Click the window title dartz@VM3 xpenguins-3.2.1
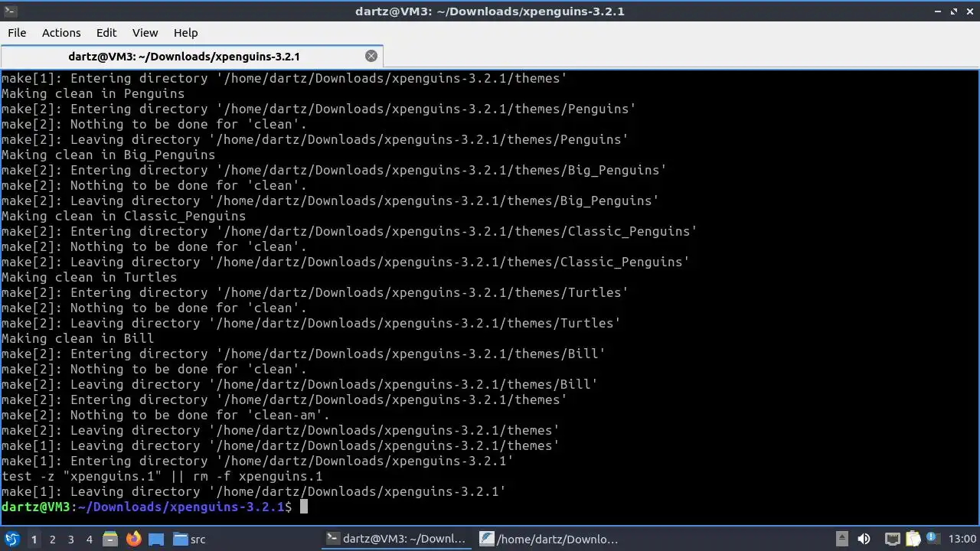Image resolution: width=980 pixels, height=551 pixels. click(x=490, y=11)
